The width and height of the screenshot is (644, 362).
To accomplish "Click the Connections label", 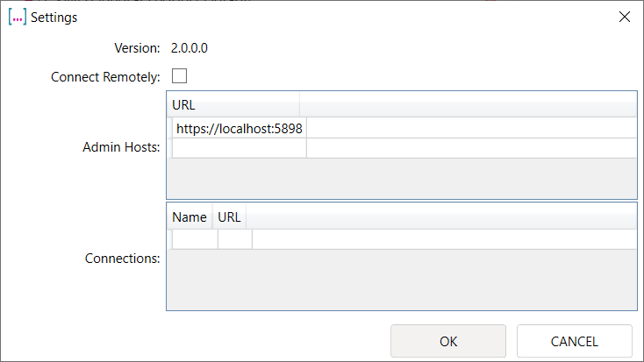I will pos(122,259).
